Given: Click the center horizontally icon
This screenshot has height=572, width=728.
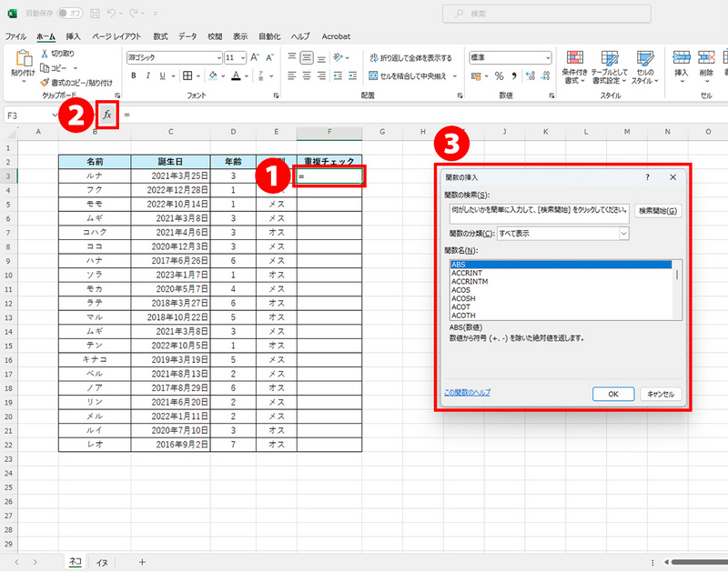Looking at the screenshot, I should click(x=307, y=75).
